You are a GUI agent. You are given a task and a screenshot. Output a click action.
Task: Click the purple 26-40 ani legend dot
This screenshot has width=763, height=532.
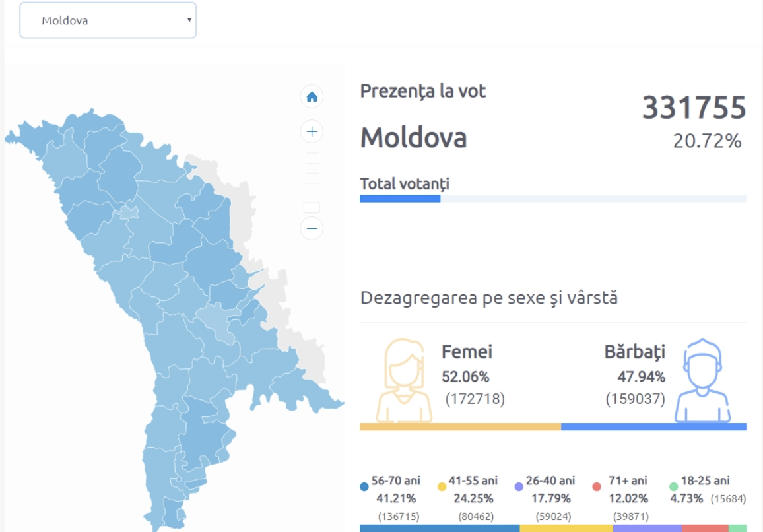point(519,487)
